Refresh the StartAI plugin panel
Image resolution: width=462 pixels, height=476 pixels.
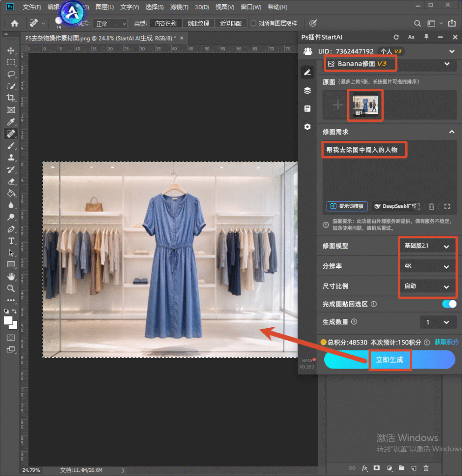pos(396,37)
